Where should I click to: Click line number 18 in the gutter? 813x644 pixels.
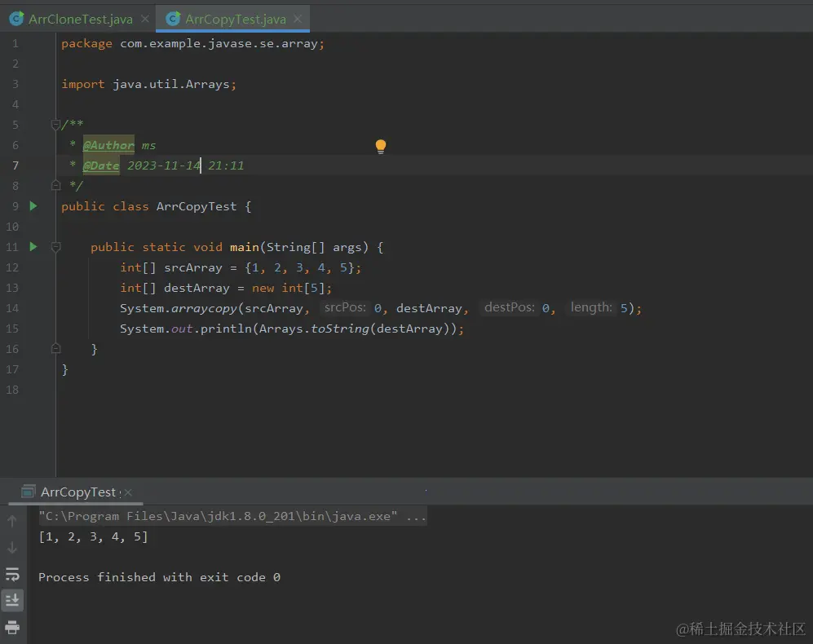[12, 390]
